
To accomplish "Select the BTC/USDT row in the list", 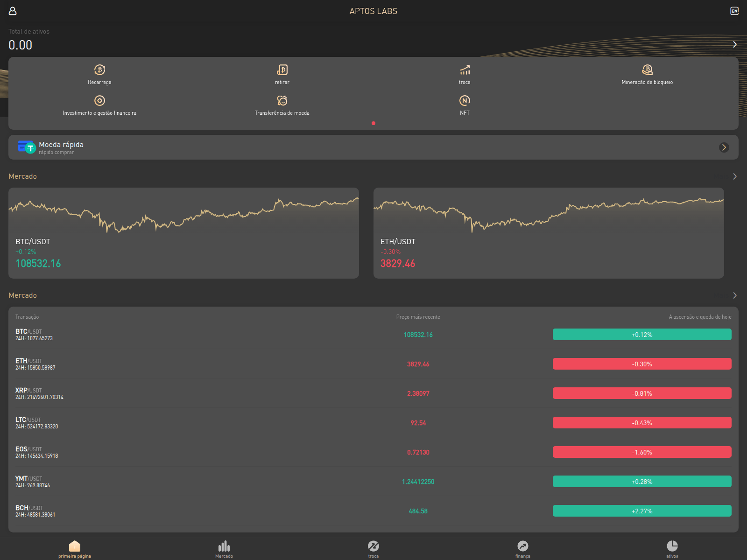I will [373, 335].
